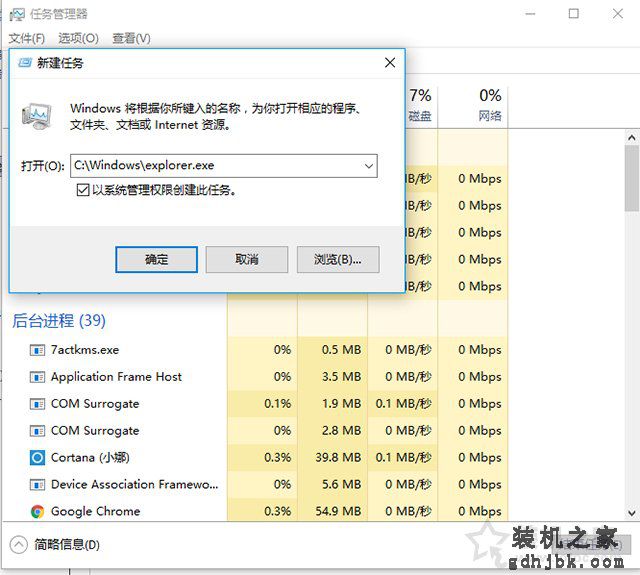Open the 文件(F) menu
Screen dimensions: 640x575
(x=27, y=38)
